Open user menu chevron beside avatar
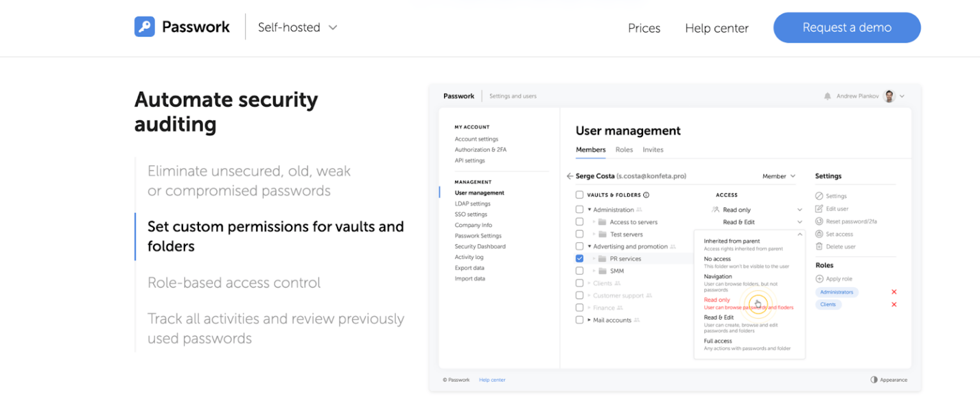980x410 pixels. (x=902, y=96)
